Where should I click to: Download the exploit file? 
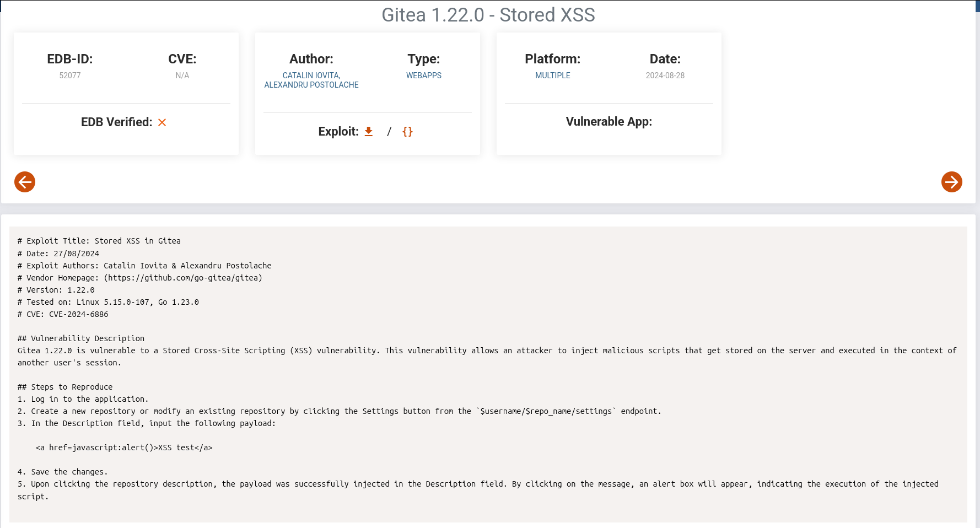pyautogui.click(x=369, y=132)
